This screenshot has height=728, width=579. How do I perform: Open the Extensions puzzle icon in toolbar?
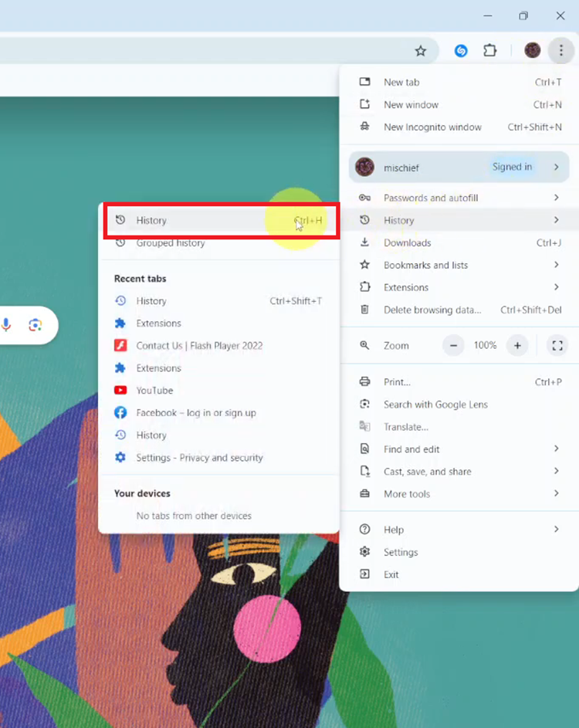pos(490,50)
